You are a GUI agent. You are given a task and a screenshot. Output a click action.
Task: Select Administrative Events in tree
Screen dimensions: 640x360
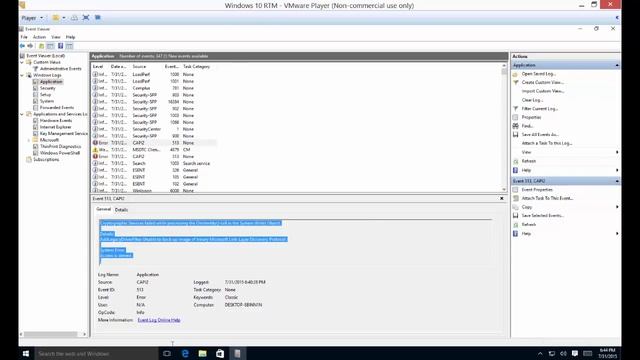[60, 69]
